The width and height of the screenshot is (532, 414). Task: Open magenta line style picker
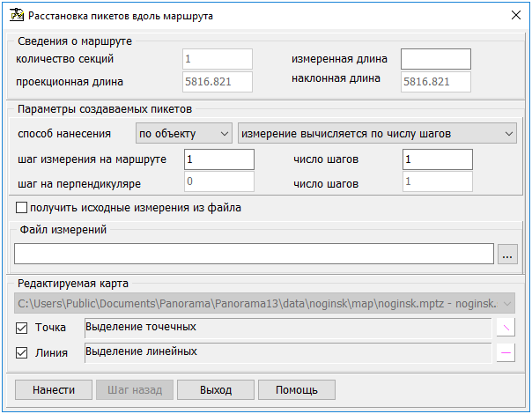point(506,352)
